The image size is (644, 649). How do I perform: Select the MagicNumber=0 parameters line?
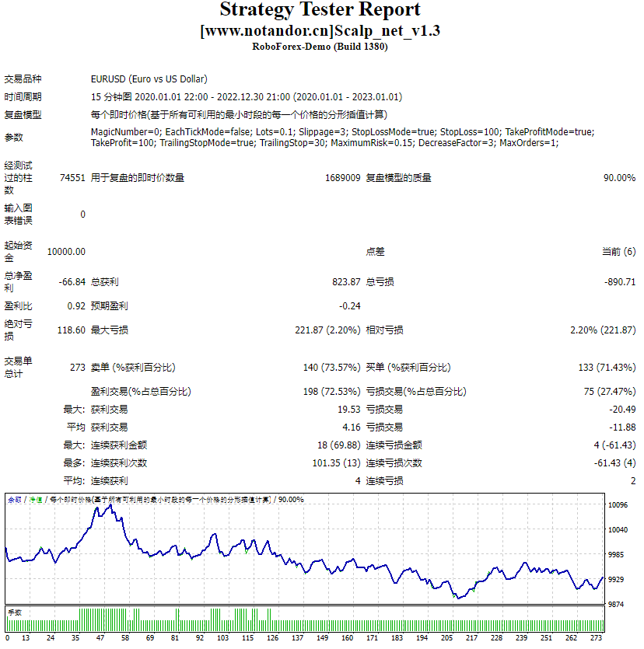coord(342,131)
